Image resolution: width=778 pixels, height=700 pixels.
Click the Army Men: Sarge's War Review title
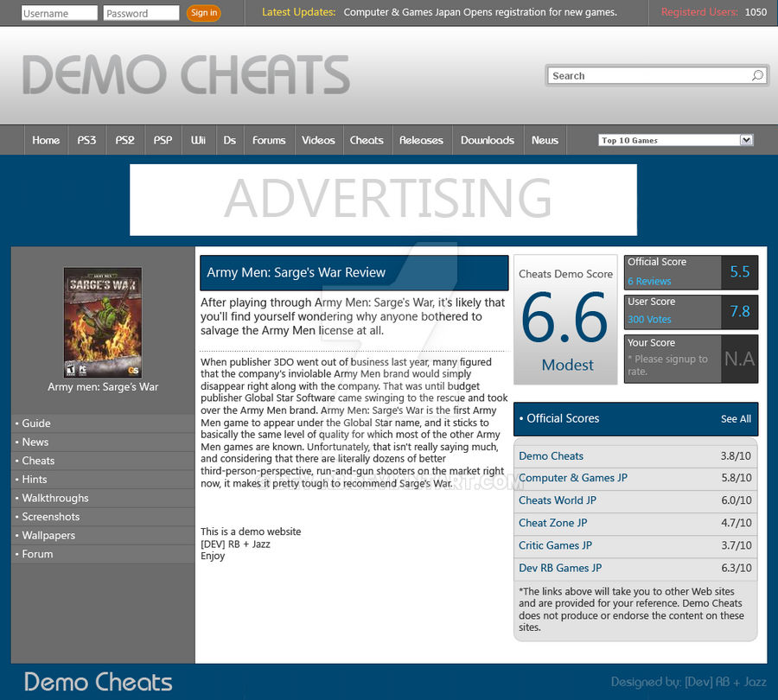click(297, 272)
